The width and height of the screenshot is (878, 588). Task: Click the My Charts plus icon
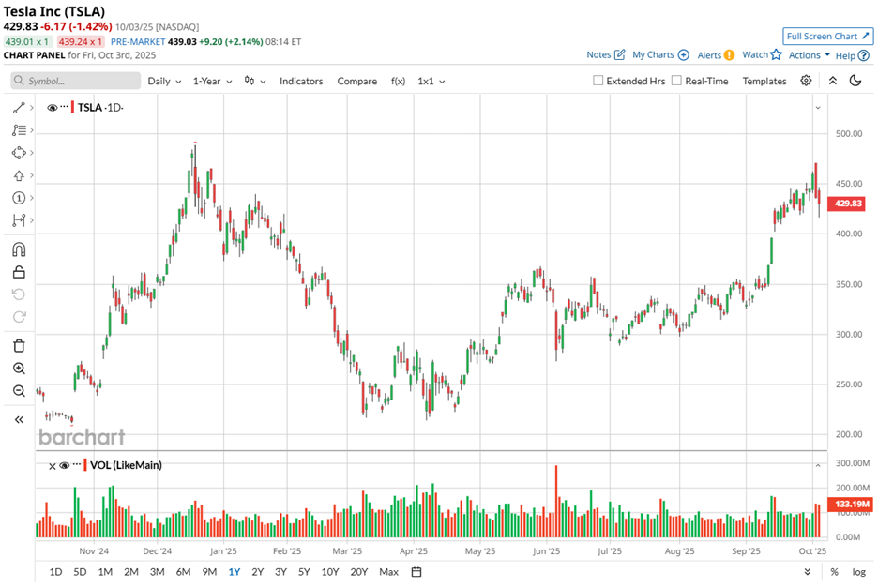(683, 55)
